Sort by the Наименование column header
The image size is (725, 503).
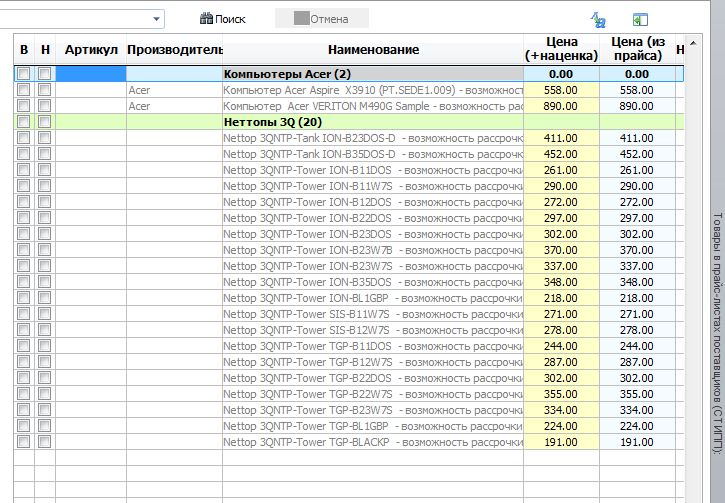(x=373, y=49)
